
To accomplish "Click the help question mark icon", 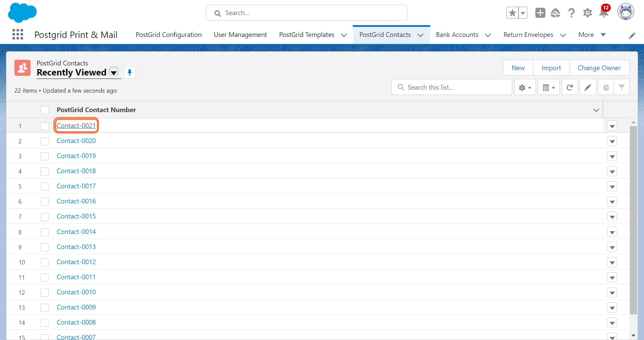I will [x=571, y=13].
